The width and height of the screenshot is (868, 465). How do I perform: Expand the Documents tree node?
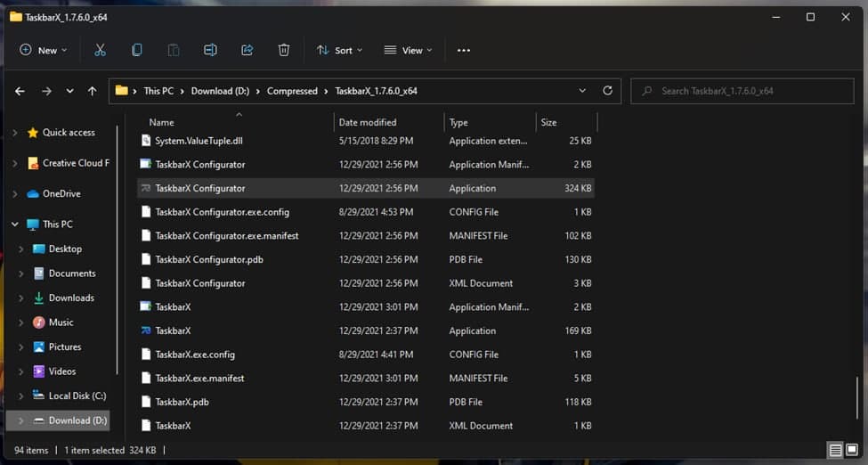coord(21,273)
